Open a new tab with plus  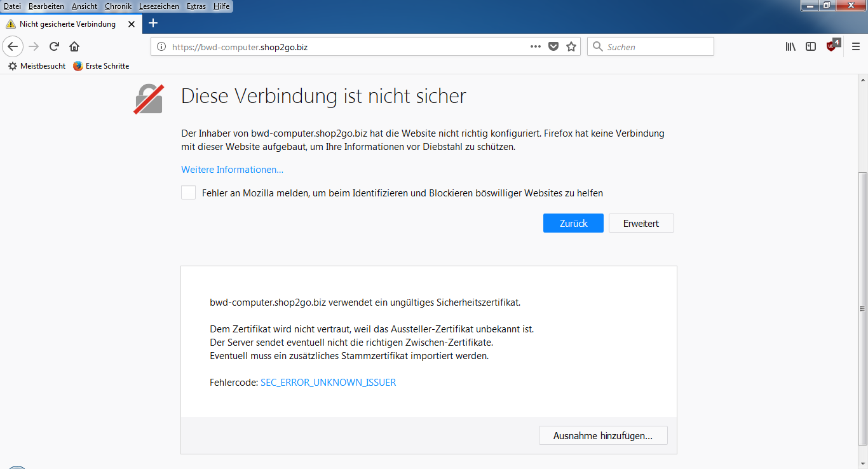(153, 24)
